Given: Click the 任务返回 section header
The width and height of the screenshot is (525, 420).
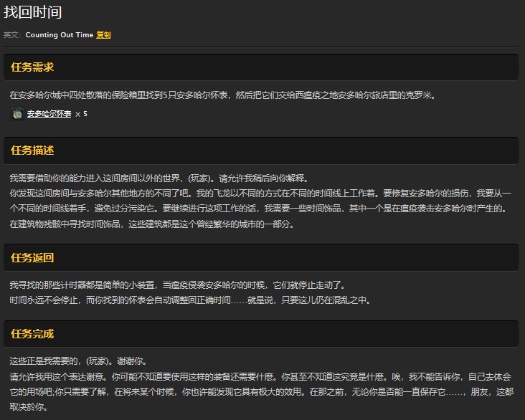Looking at the screenshot, I should click(x=32, y=257).
